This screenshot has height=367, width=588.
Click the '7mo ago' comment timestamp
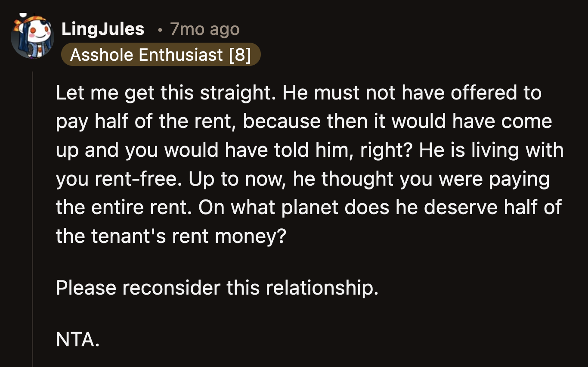tap(204, 29)
